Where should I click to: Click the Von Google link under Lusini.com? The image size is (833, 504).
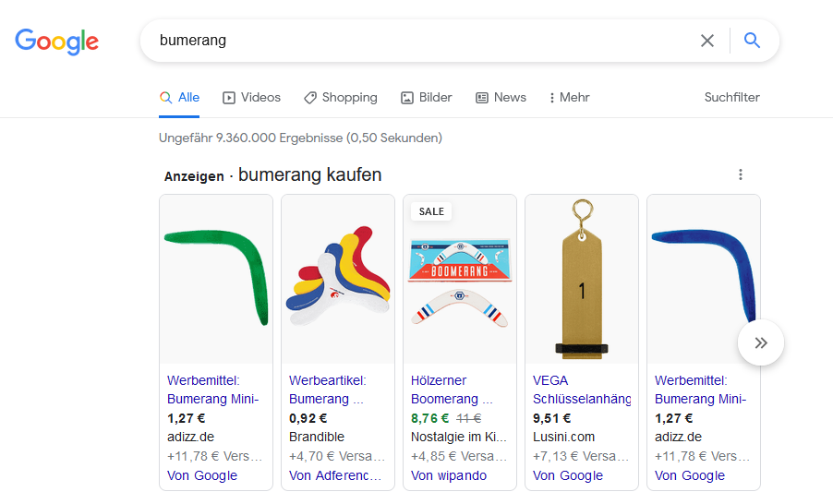(568, 475)
